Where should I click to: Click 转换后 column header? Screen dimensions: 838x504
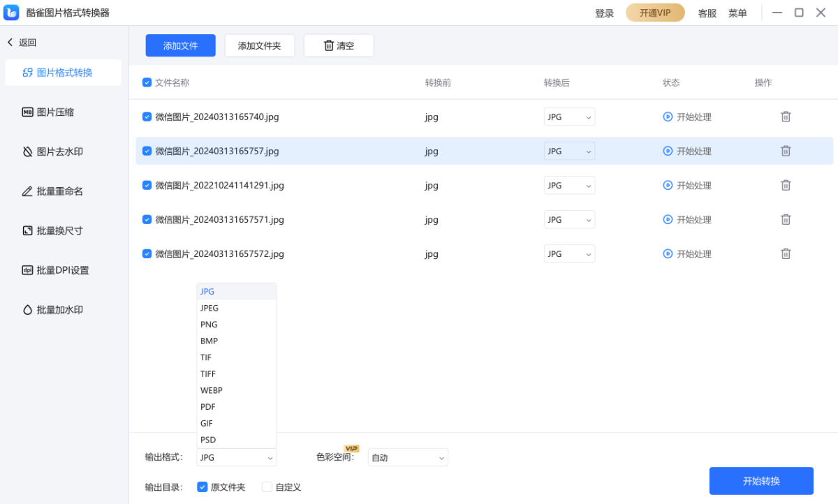click(557, 82)
